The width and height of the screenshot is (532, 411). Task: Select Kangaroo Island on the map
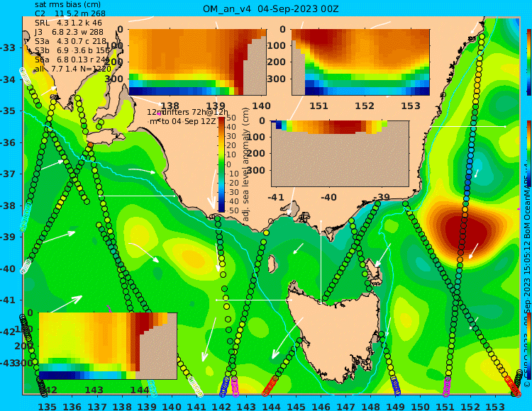tap(105, 137)
